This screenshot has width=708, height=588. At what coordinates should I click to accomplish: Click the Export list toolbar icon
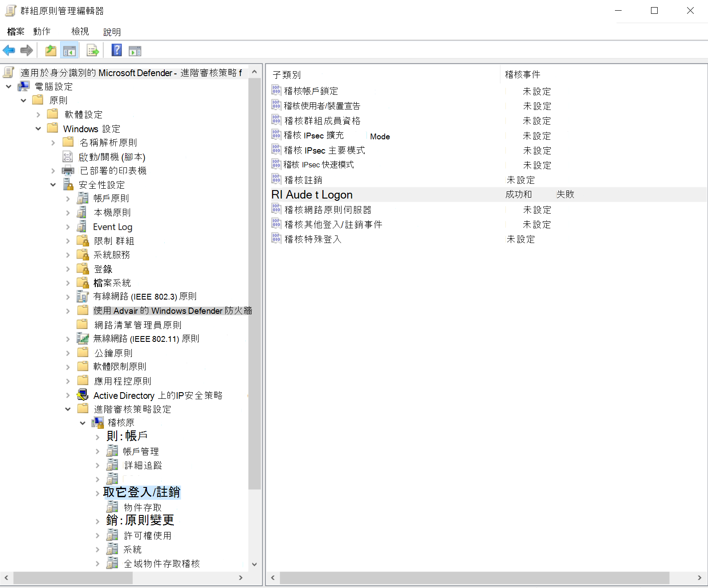93,51
